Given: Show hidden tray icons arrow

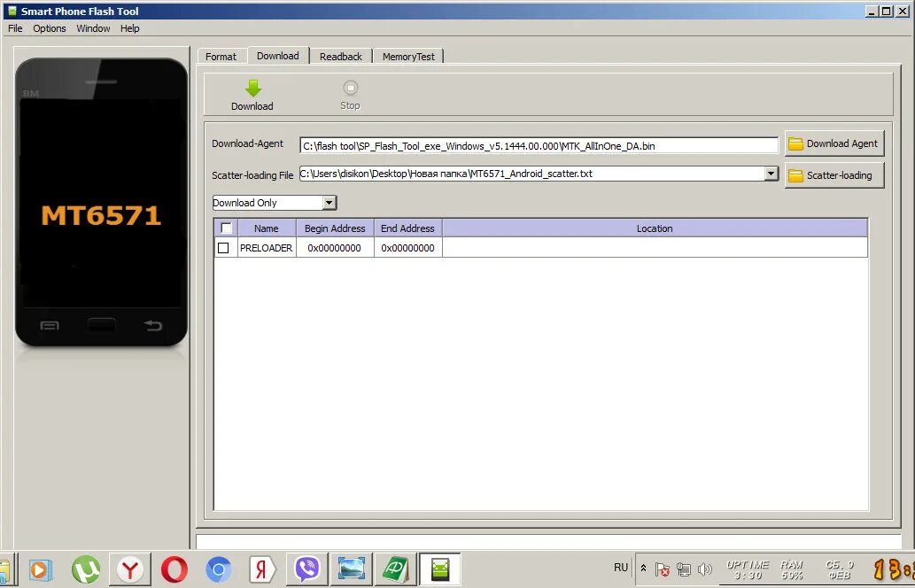Looking at the screenshot, I should 643,569.
